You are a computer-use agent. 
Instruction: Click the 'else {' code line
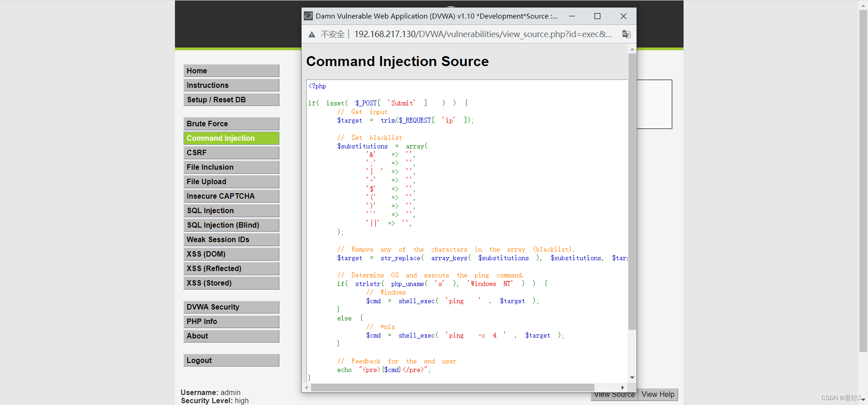[350, 318]
